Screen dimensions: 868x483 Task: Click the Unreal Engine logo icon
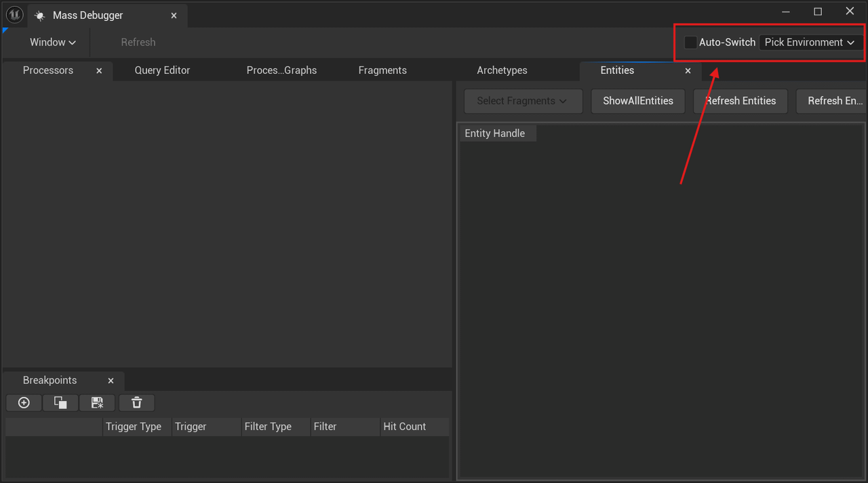(14, 14)
